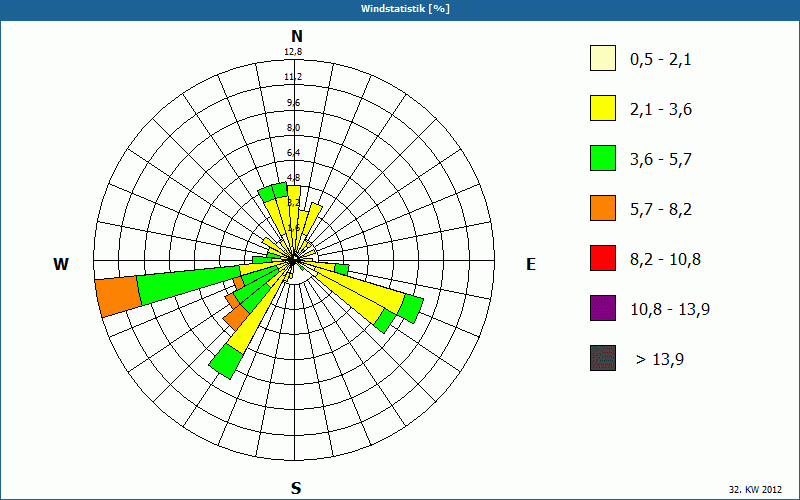This screenshot has height=500, width=800.
Task: Click the orange 5,7 - 8,2 legend swatch
Action: (x=603, y=208)
